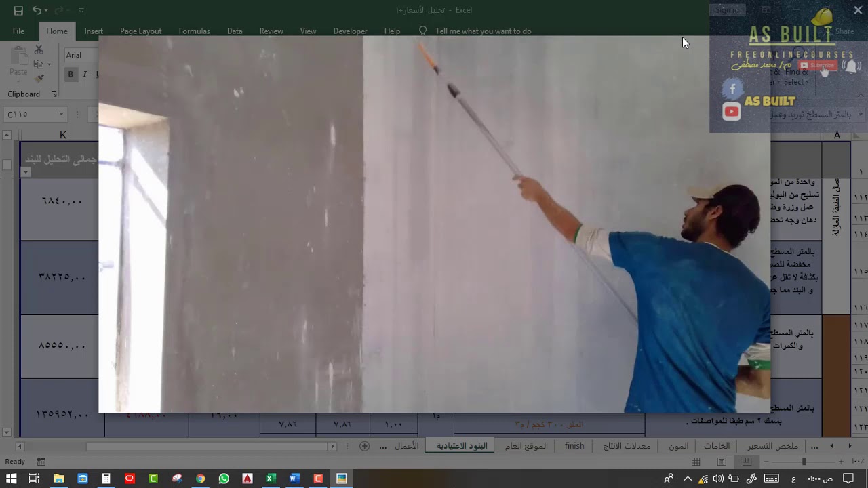
Task: Select cell containing ٦٨٤٠,٠٠
Action: [x=60, y=201]
